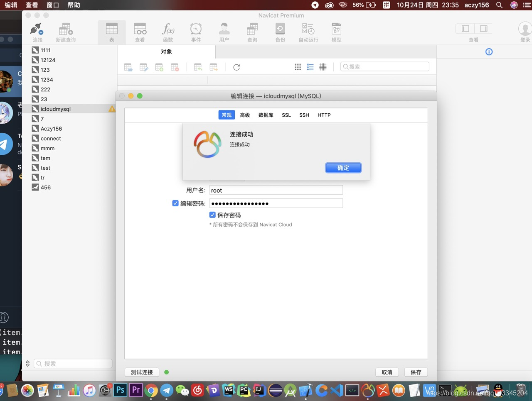Open WeChat from the Dock
The image size is (532, 401).
coord(182,390)
